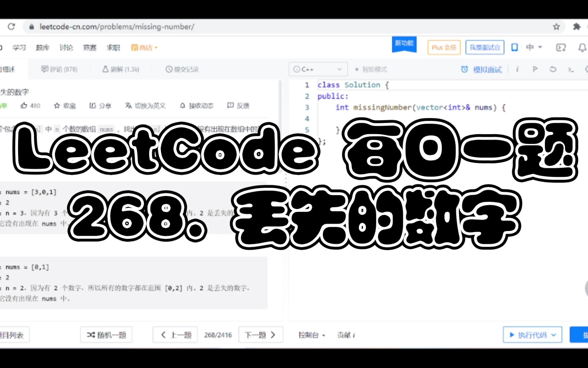The height and width of the screenshot is (368, 588).
Task: Click the 接收动态 bell
Action: 196,106
